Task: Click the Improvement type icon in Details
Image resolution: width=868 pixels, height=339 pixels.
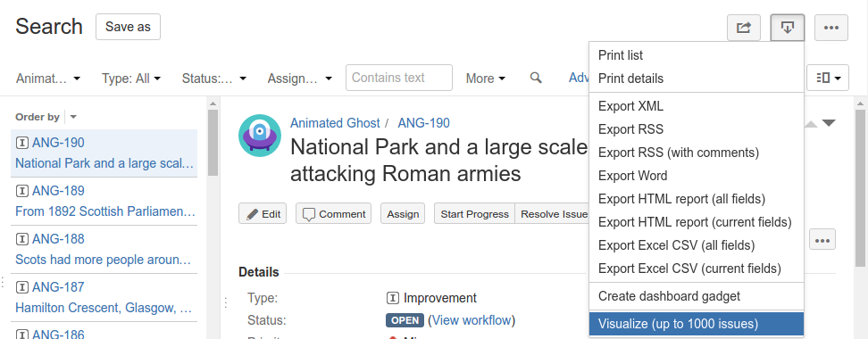Action: coord(393,299)
